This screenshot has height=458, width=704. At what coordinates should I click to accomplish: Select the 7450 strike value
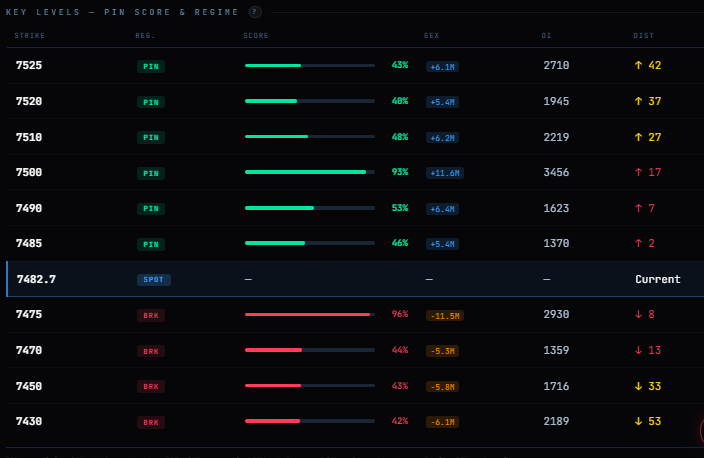(29, 386)
